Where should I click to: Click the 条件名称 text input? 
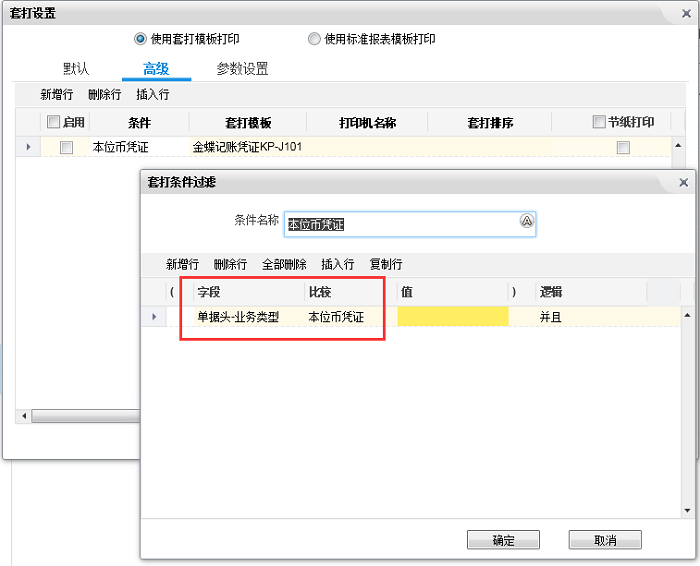coord(400,224)
